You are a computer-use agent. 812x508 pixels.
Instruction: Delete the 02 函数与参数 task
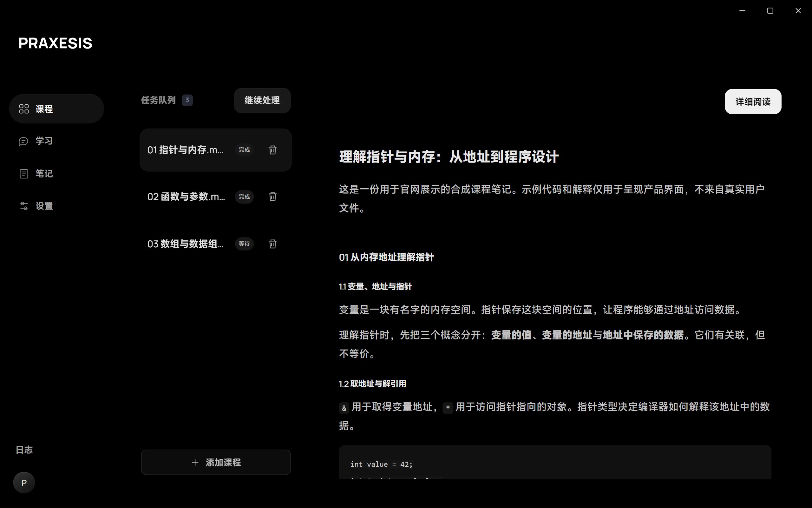[272, 197]
